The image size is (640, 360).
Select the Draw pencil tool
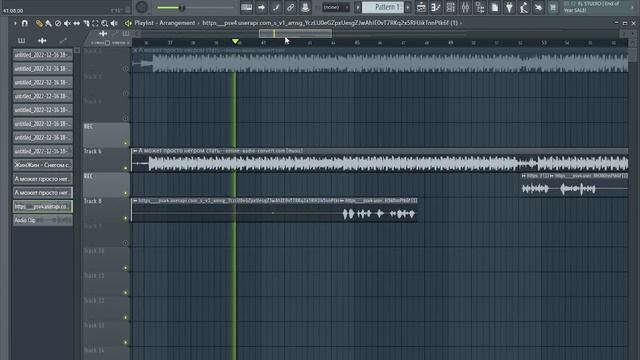pos(39,24)
